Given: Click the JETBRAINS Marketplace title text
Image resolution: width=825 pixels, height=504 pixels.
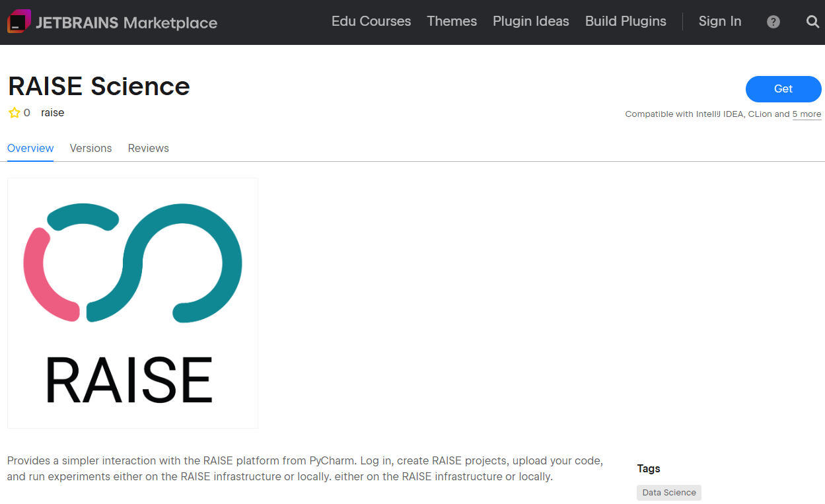Looking at the screenshot, I should coord(126,23).
